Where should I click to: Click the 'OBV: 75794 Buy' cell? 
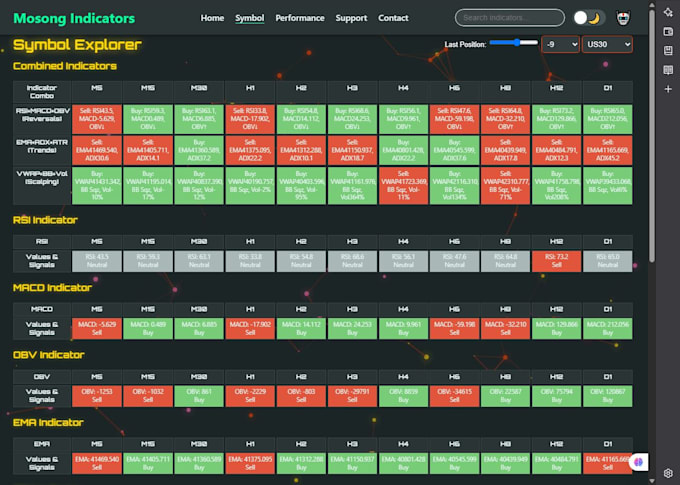click(x=556, y=396)
